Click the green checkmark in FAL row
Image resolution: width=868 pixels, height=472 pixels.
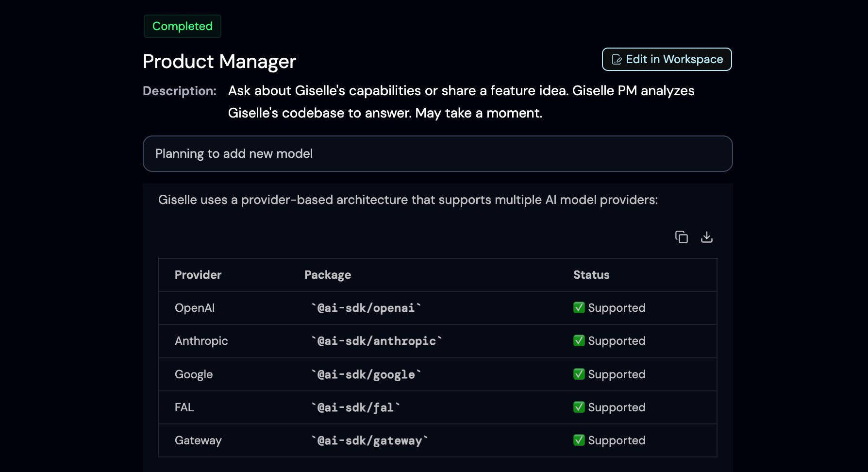click(x=579, y=407)
